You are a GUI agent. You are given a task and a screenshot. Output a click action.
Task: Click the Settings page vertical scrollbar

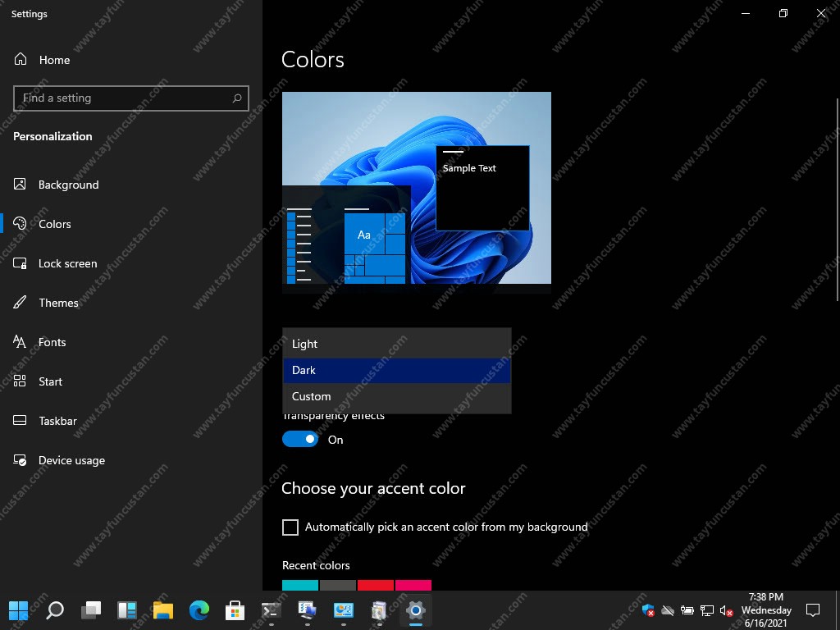[x=837, y=200]
